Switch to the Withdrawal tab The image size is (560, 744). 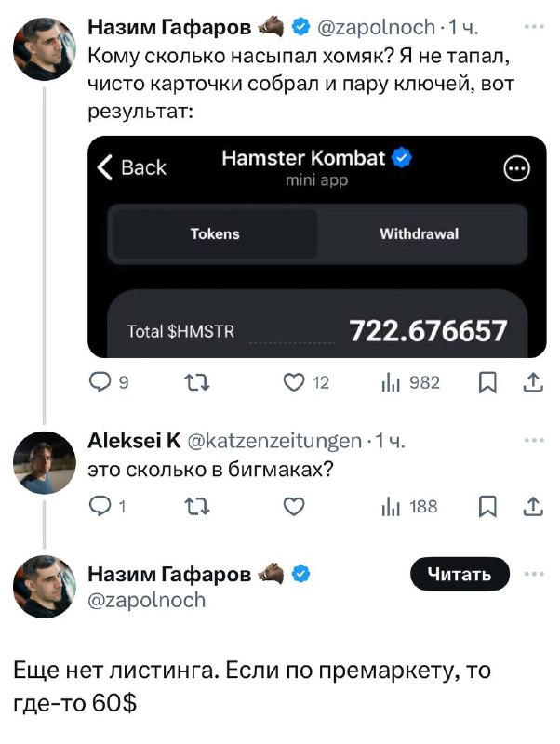[x=419, y=234]
